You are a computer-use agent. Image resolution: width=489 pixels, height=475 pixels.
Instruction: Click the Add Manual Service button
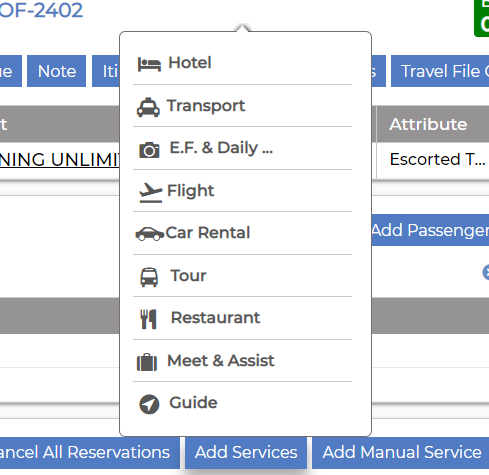click(x=401, y=453)
